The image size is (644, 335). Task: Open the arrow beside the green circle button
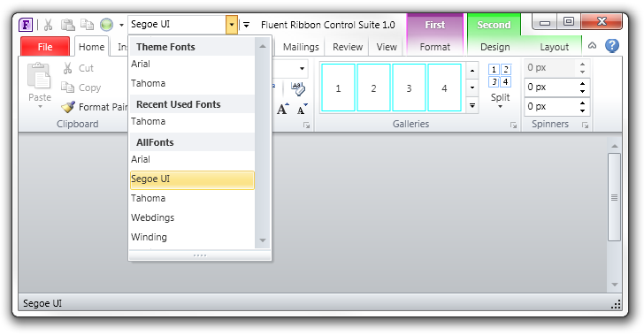[x=121, y=25]
